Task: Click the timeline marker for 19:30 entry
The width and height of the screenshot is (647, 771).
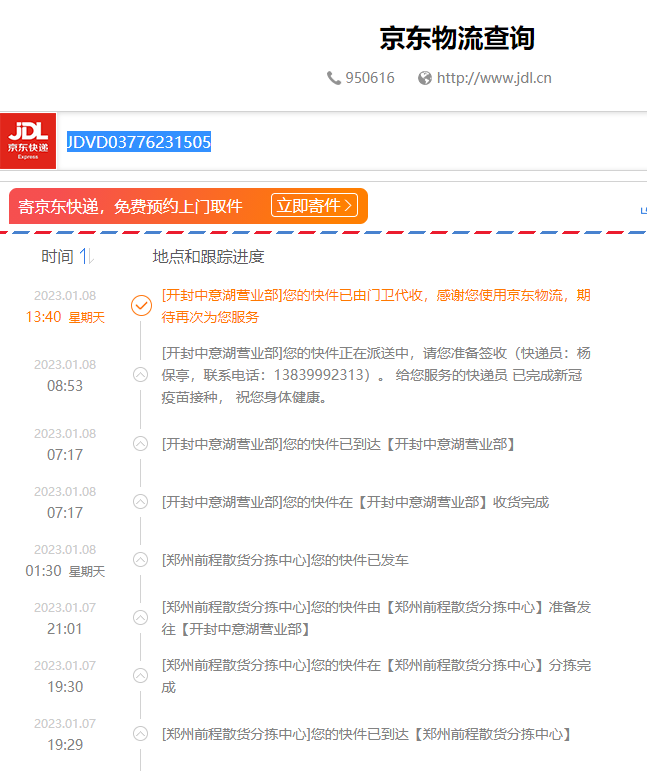Action: (141, 676)
